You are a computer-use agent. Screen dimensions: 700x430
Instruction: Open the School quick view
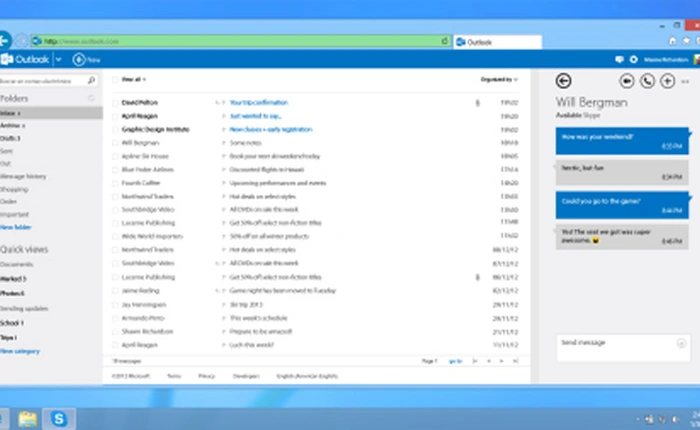coord(12,323)
